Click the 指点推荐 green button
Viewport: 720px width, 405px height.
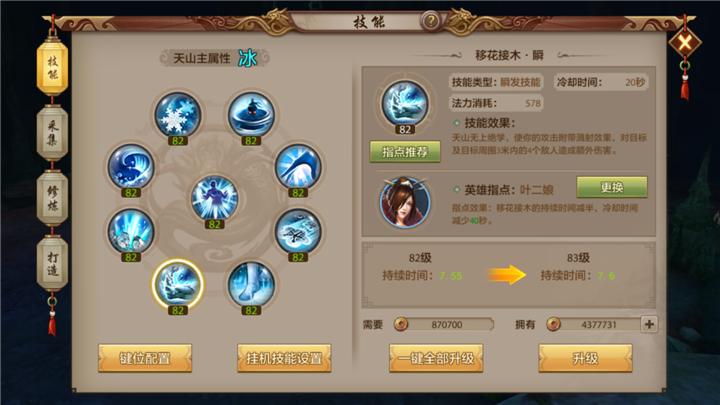click(x=405, y=152)
